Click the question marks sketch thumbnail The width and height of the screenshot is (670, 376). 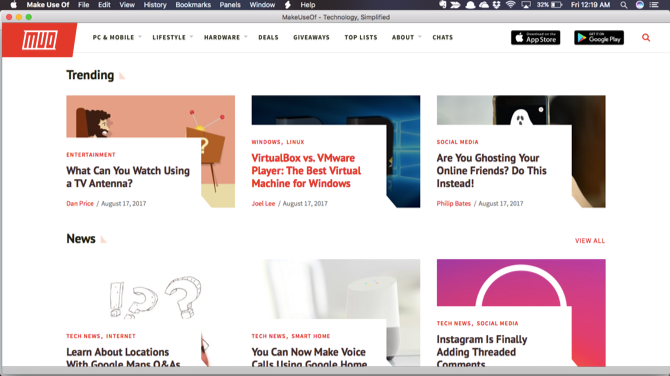(150, 294)
